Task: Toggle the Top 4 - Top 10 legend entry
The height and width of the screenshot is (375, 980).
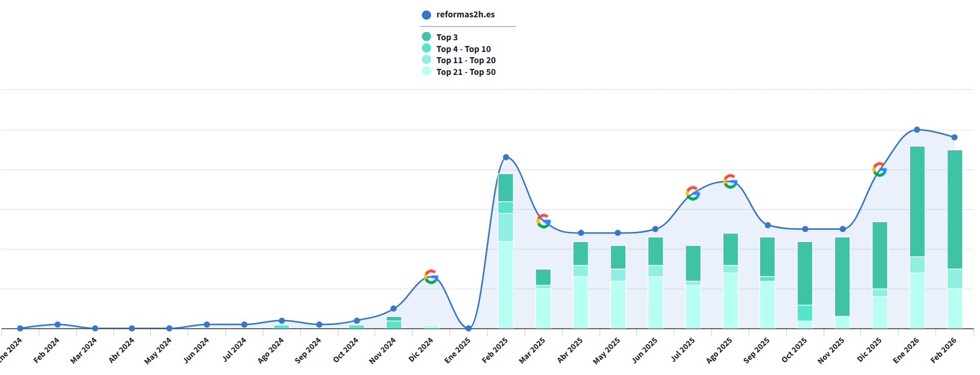Action: click(x=456, y=49)
